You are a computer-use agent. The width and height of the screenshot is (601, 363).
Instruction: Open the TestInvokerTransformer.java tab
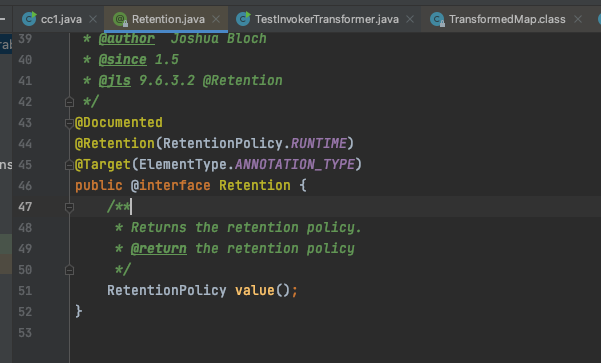pyautogui.click(x=327, y=19)
